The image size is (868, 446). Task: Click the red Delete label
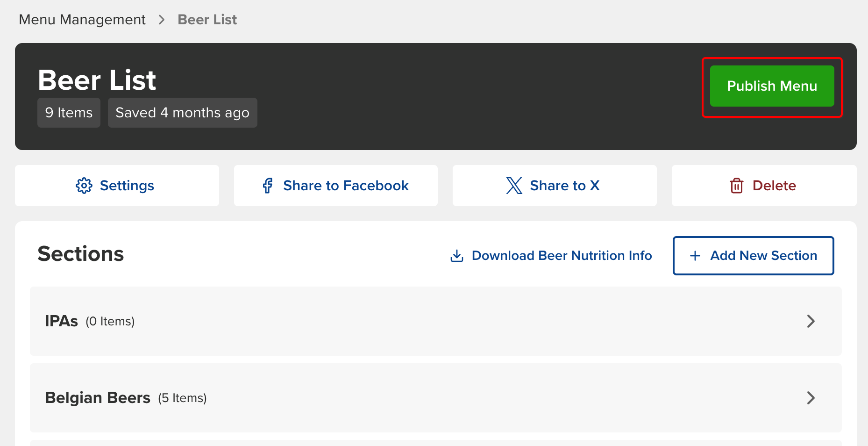(x=774, y=186)
